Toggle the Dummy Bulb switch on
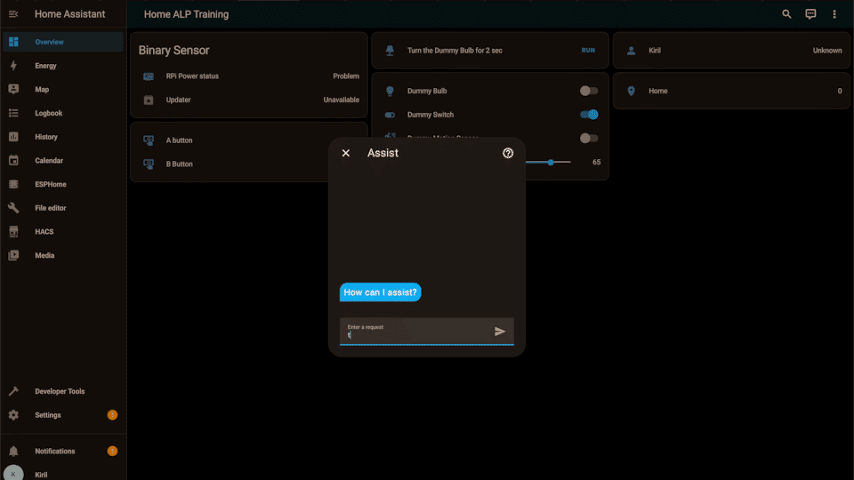The width and height of the screenshot is (854, 480). point(589,91)
